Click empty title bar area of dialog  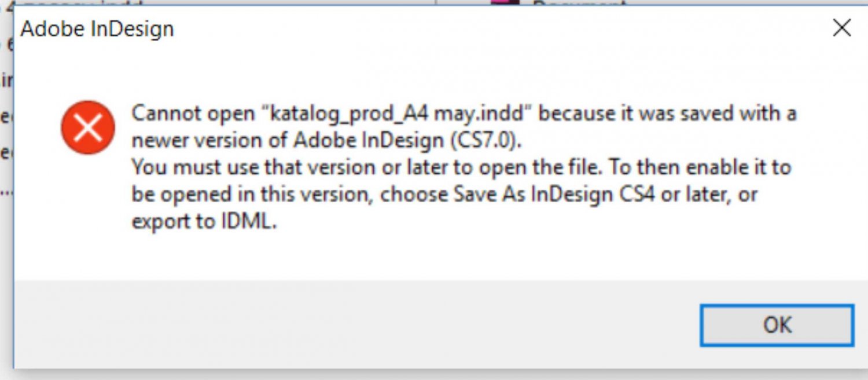(492, 28)
